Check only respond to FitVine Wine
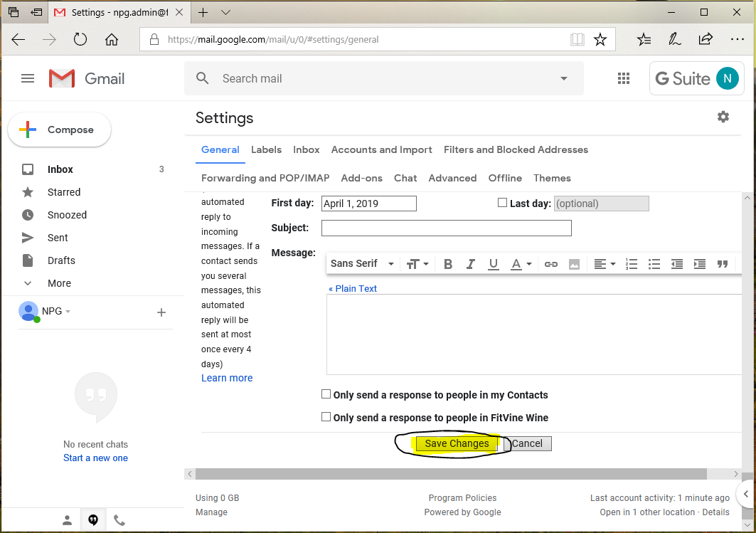Viewport: 756px width, 533px height. (x=326, y=417)
